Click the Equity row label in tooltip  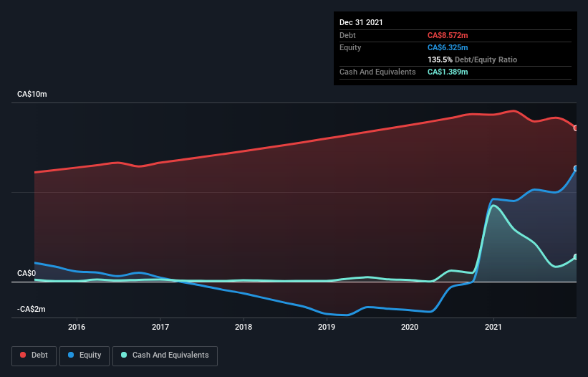click(350, 47)
